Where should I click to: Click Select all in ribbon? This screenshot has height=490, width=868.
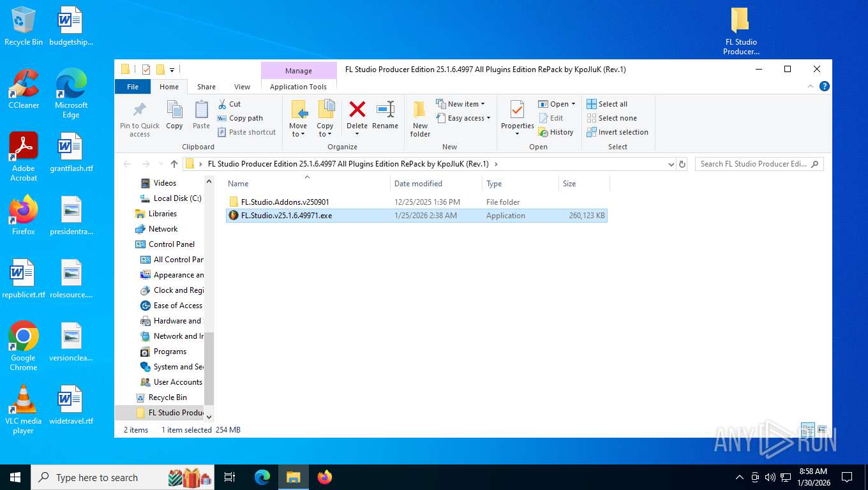[x=607, y=104]
